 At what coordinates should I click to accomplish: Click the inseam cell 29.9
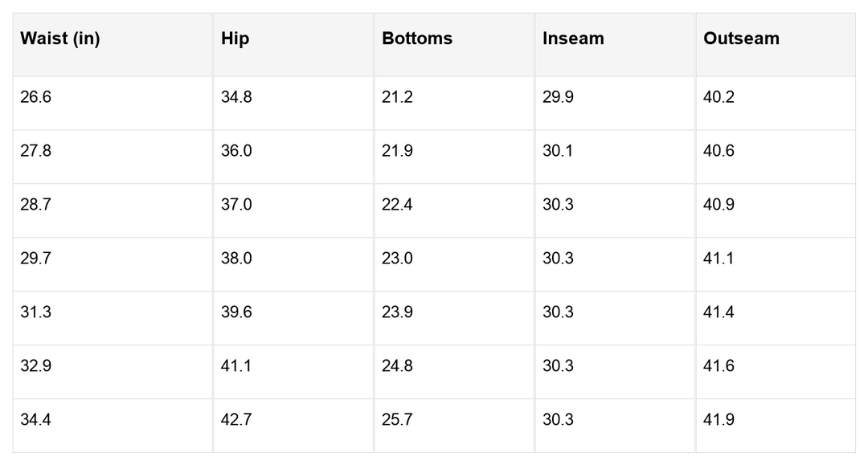tap(558, 97)
